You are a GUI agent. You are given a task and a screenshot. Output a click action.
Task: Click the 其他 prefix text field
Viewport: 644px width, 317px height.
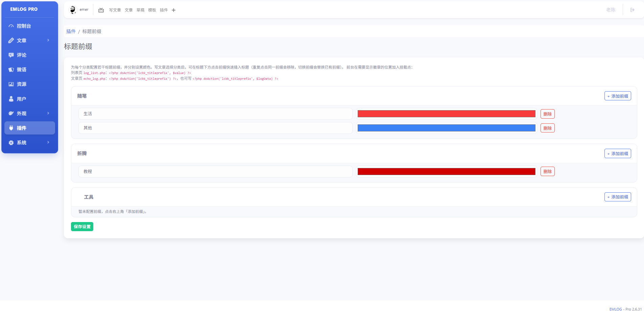215,128
